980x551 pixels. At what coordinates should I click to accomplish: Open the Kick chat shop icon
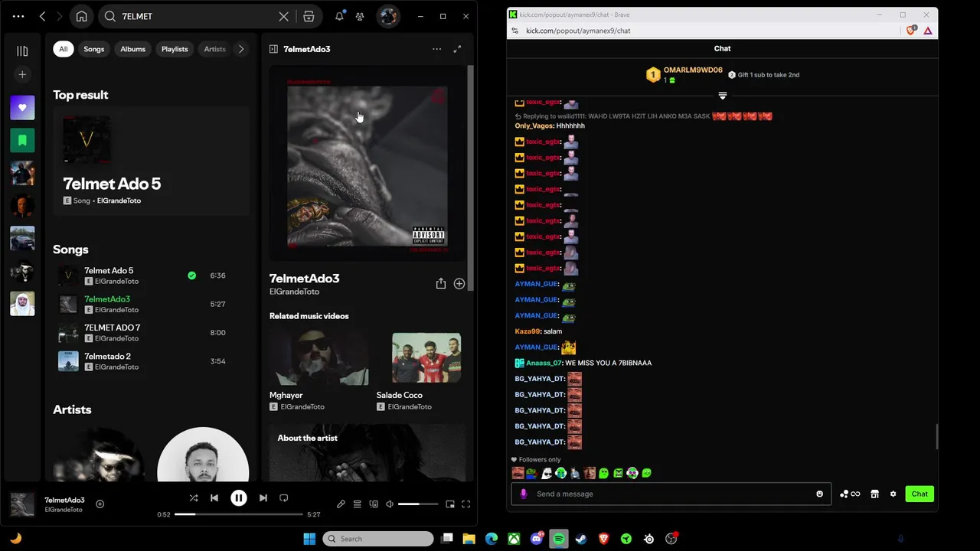[874, 494]
